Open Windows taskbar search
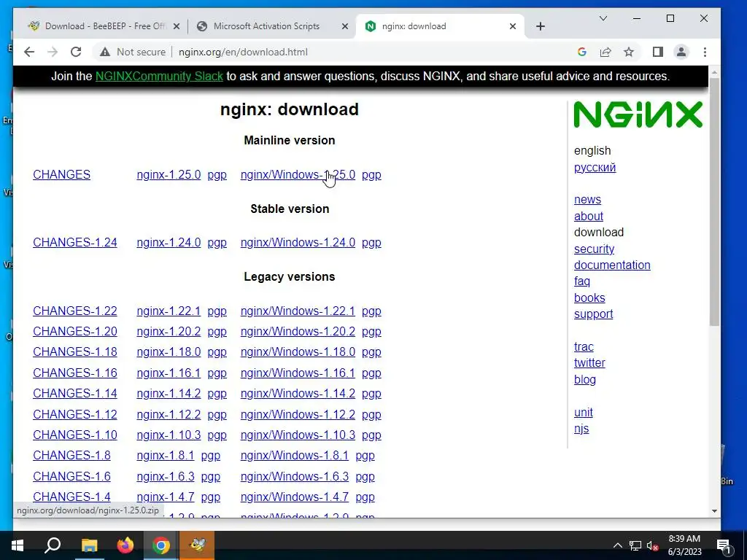Image resolution: width=747 pixels, height=560 pixels. (53, 545)
